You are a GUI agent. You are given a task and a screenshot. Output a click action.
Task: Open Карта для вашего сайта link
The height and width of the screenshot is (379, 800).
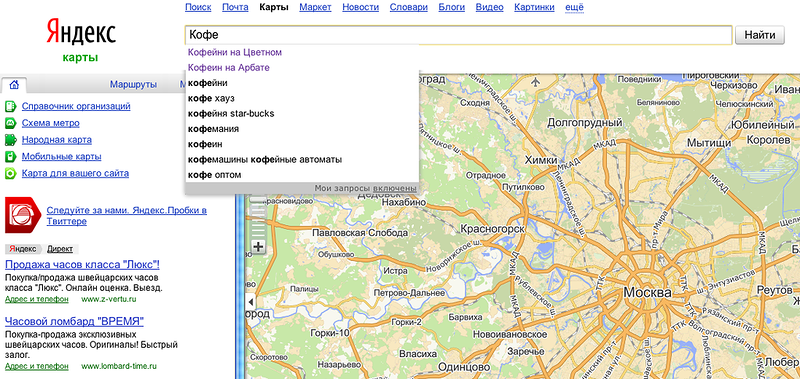tap(75, 173)
